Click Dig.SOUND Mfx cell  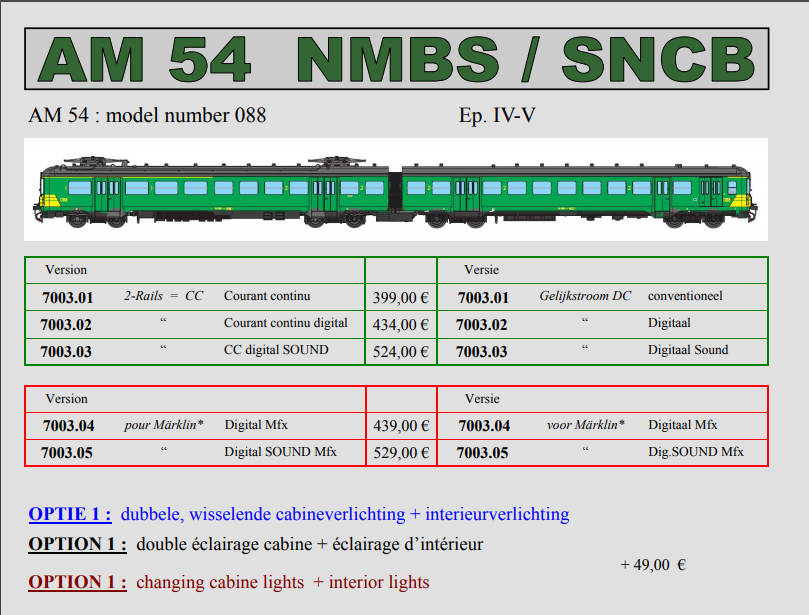tap(696, 452)
